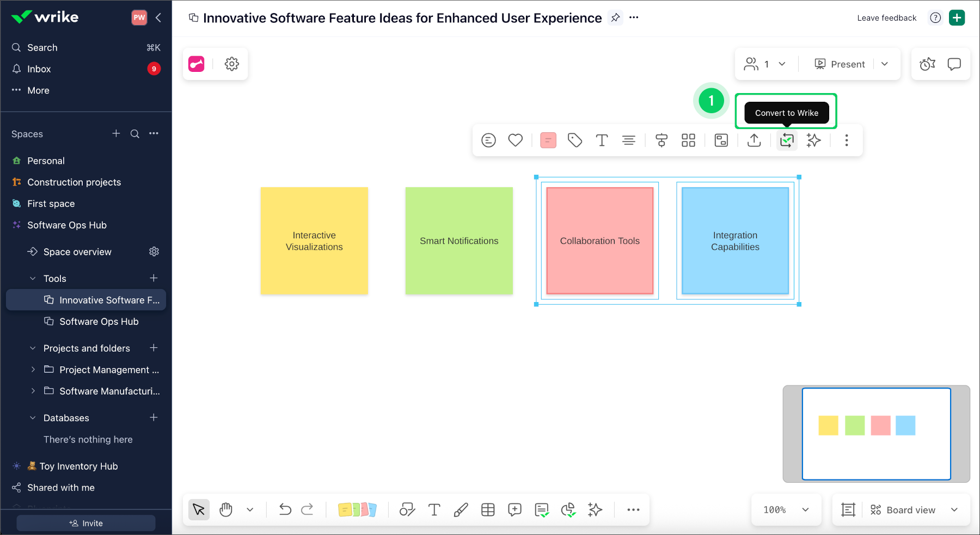The image size is (980, 535).
Task: Select the Text tool in the bottom toolbar
Action: [434, 509]
